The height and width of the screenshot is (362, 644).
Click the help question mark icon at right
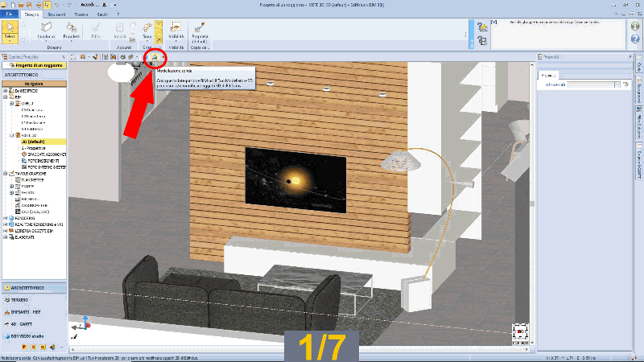tap(635, 39)
